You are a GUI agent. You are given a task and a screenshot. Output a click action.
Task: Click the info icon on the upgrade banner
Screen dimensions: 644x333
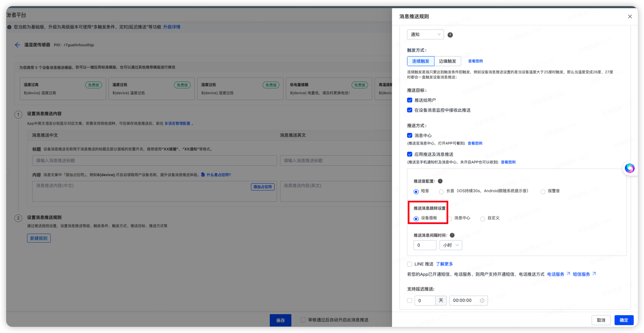[x=9, y=27]
